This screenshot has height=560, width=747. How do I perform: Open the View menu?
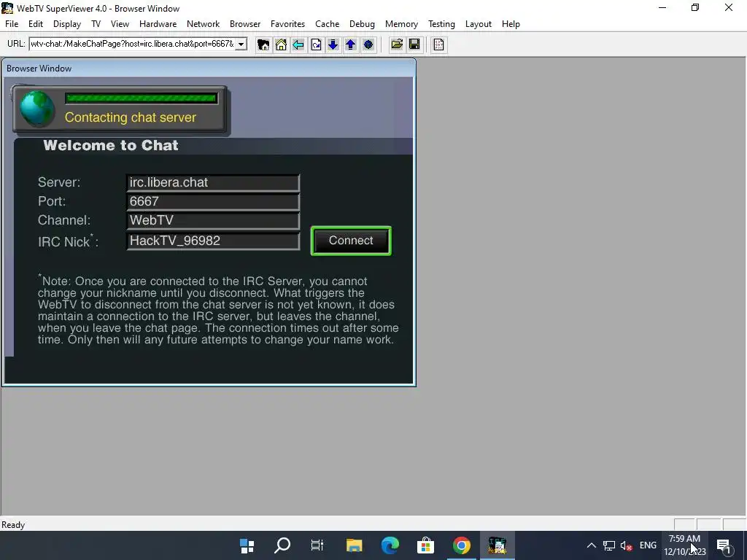[x=120, y=24]
